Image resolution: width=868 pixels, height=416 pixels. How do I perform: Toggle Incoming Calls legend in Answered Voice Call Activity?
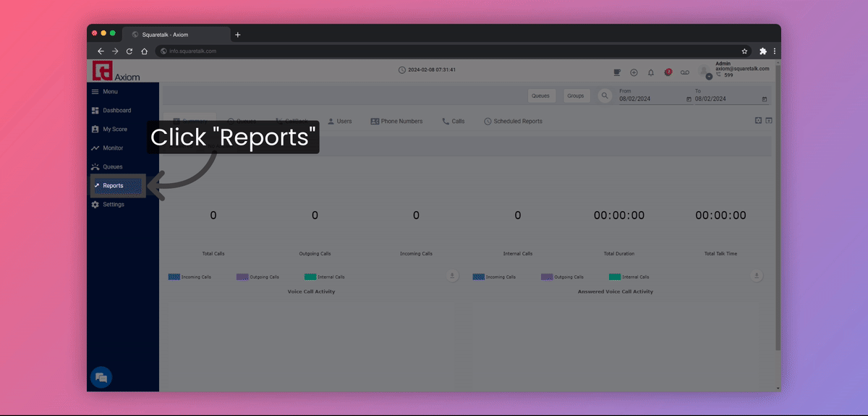click(x=494, y=277)
